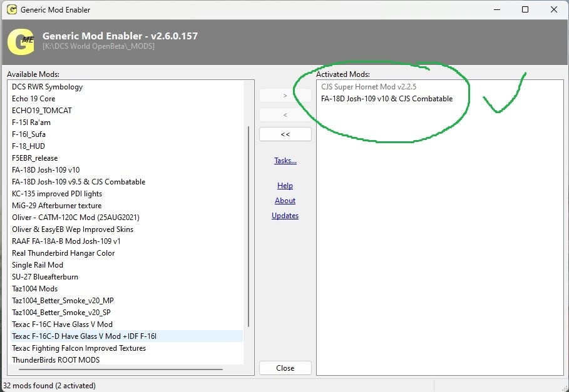Open the Tasks... link
Viewport: 569px width, 392px height.
(285, 161)
